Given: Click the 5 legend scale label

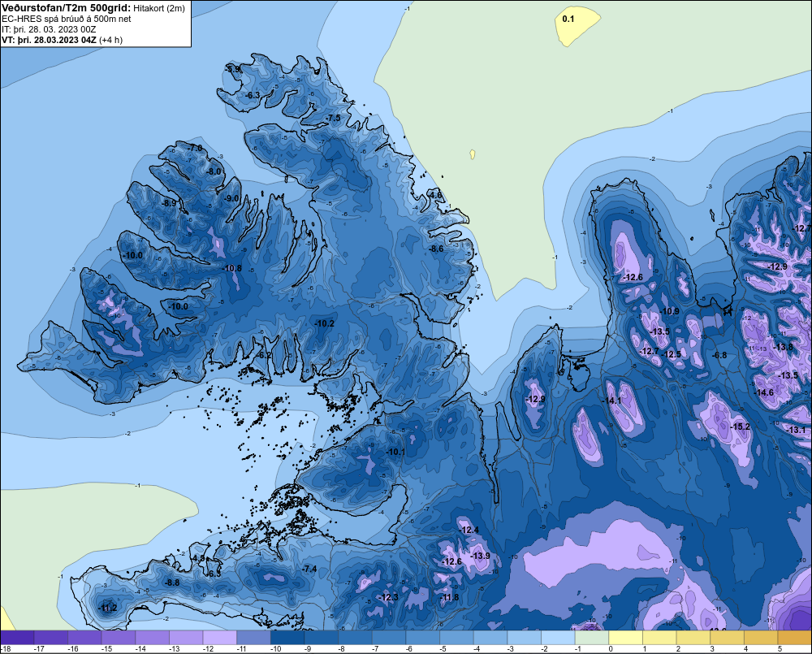Looking at the screenshot, I should [780, 649].
